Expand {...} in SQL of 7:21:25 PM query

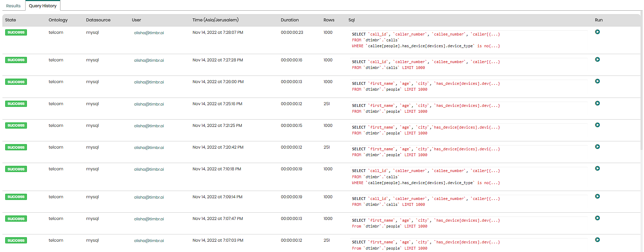click(x=494, y=127)
